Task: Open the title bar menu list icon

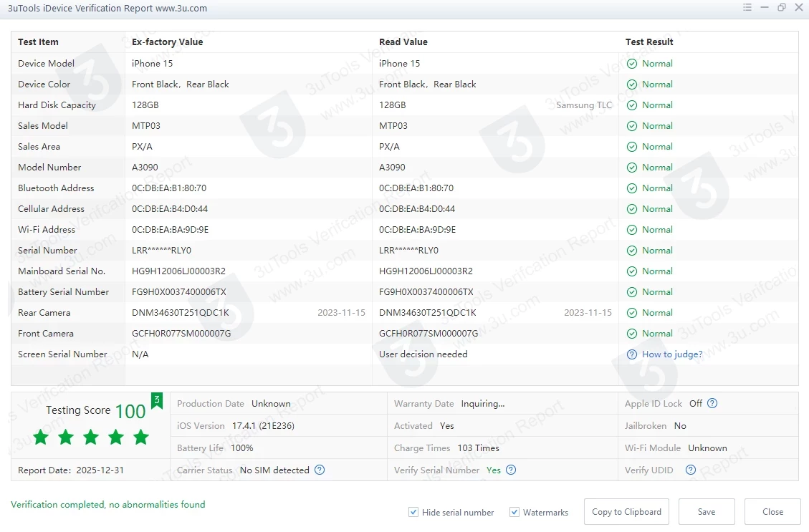Action: (747, 8)
